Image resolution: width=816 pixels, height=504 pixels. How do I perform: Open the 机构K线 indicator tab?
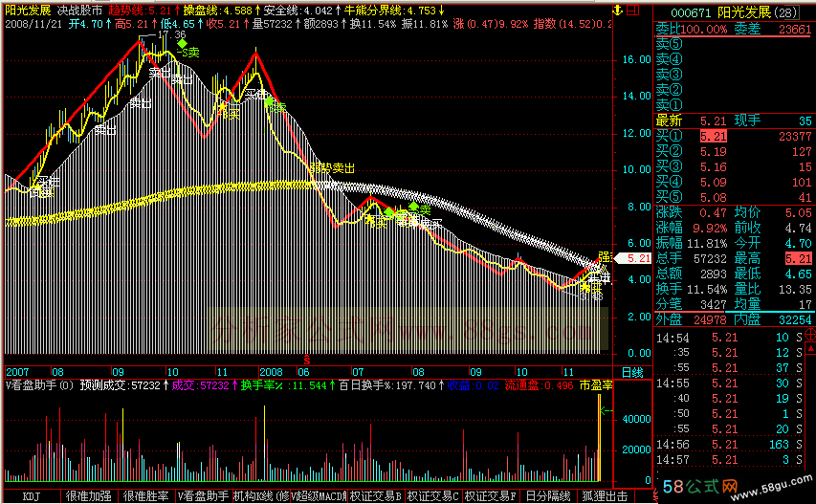(261, 496)
